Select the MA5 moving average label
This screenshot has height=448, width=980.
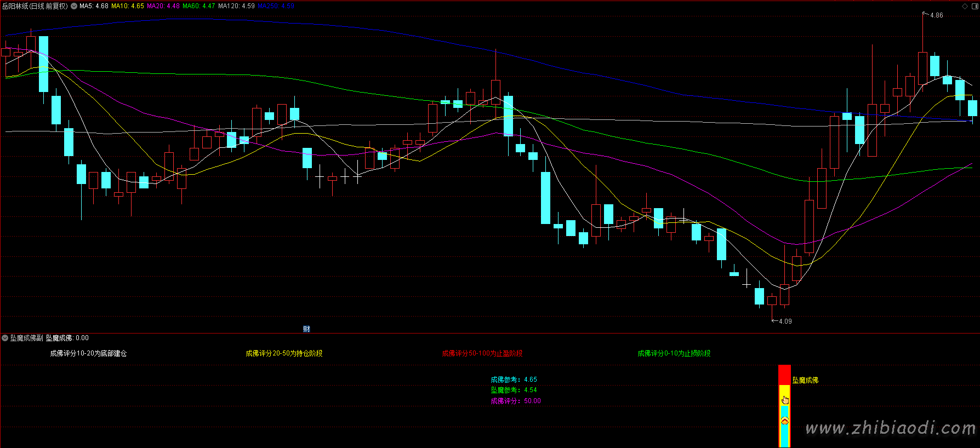(94, 6)
